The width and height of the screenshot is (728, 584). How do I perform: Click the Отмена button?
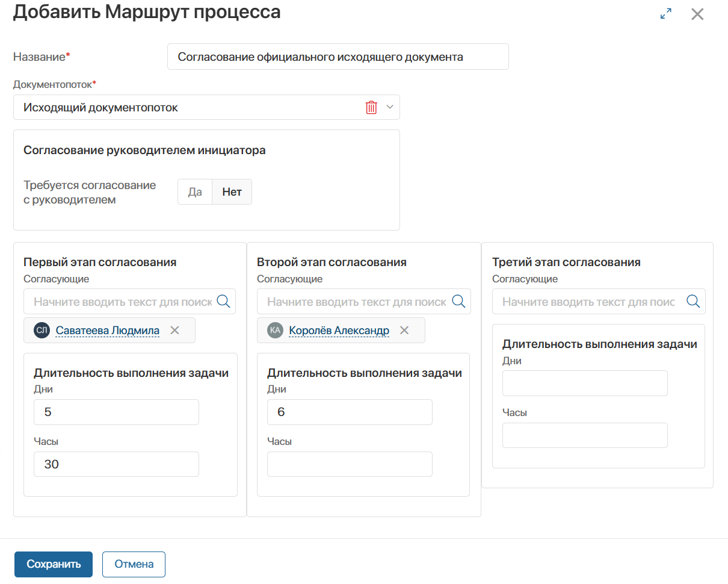tap(134, 564)
